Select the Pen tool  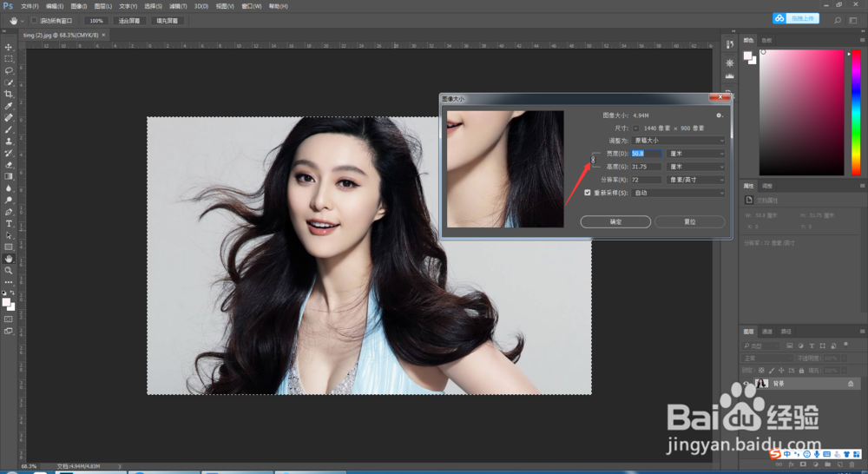click(x=9, y=212)
